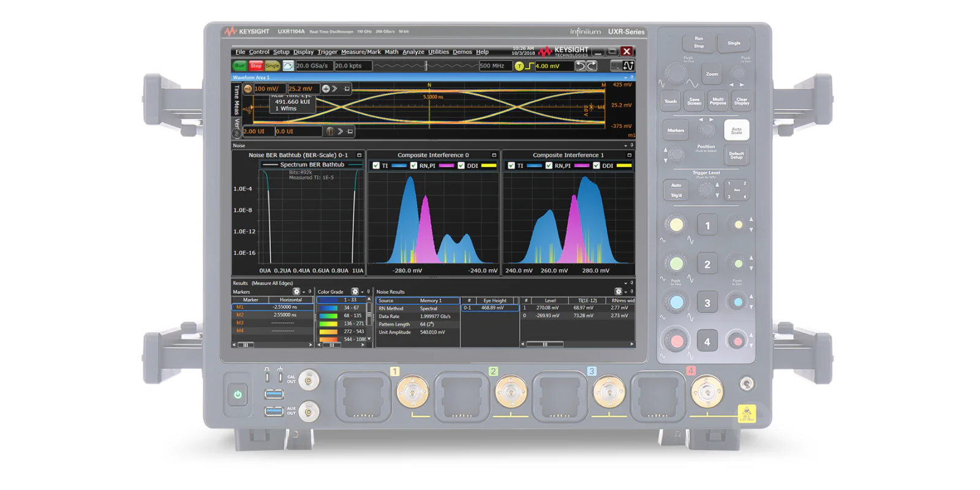Toggle TI checkbox in Composite Interference 0
This screenshot has height=490, width=980.
(x=376, y=166)
